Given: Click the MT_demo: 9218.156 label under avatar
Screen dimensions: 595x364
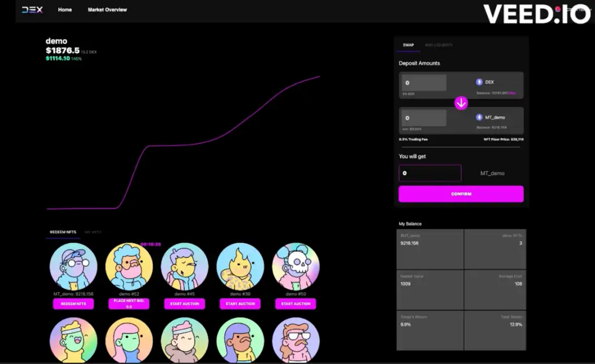Looking at the screenshot, I should pyautogui.click(x=73, y=294).
